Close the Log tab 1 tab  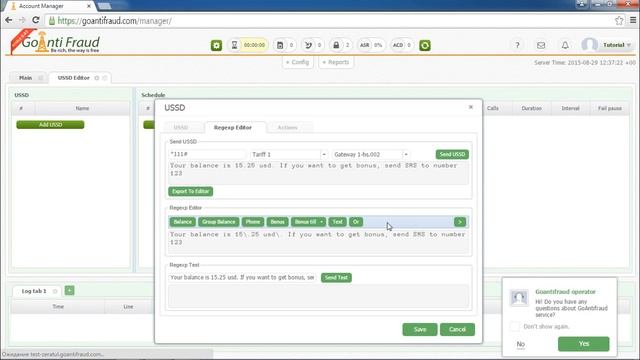pos(55,291)
